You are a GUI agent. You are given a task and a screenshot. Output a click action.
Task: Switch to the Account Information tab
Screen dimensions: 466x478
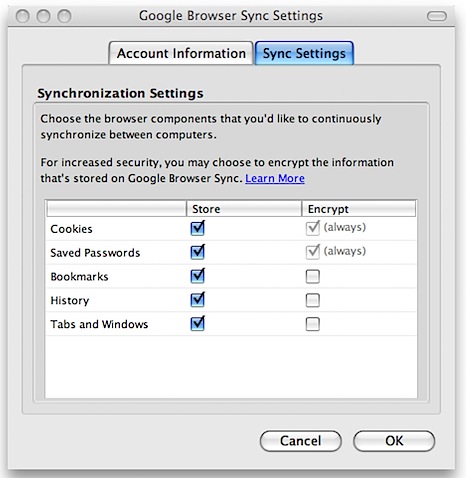click(181, 53)
